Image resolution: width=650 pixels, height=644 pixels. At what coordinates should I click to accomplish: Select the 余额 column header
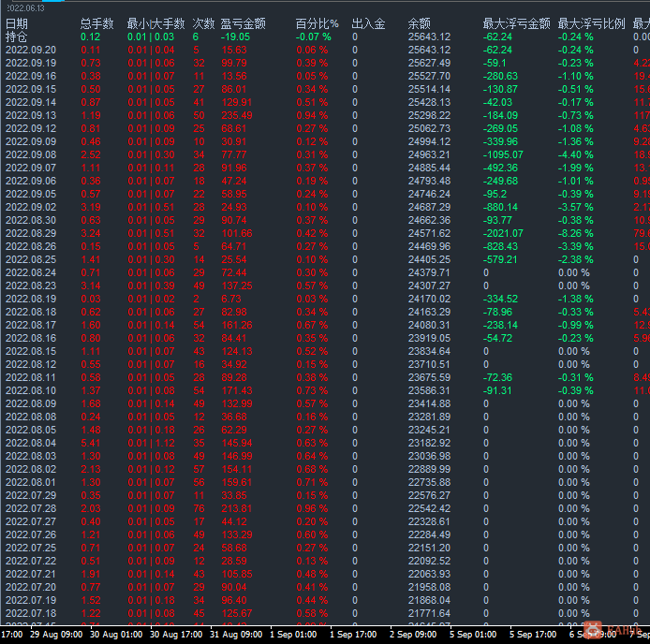(419, 23)
